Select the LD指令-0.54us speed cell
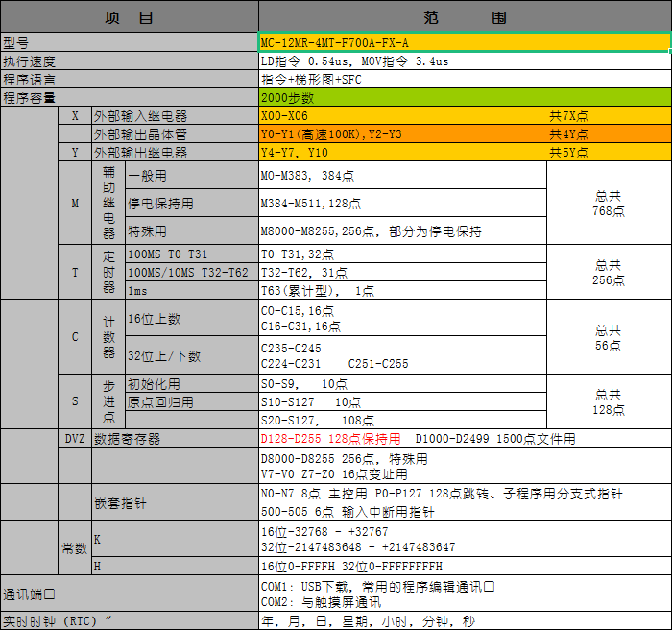This screenshot has width=672, height=630. click(464, 61)
